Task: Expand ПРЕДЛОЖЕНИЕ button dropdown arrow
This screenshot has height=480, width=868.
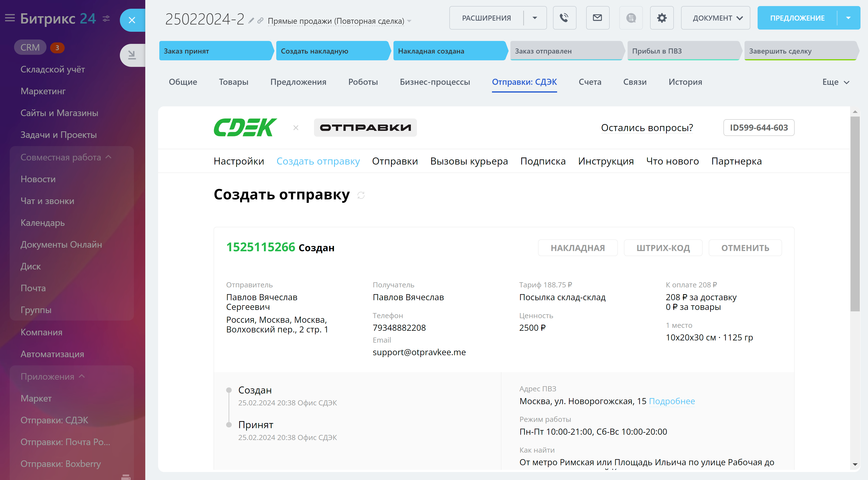Action: pos(848,18)
